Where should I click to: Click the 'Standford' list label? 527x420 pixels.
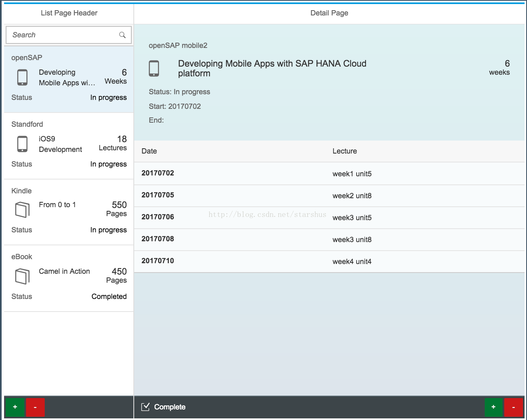click(x=27, y=124)
